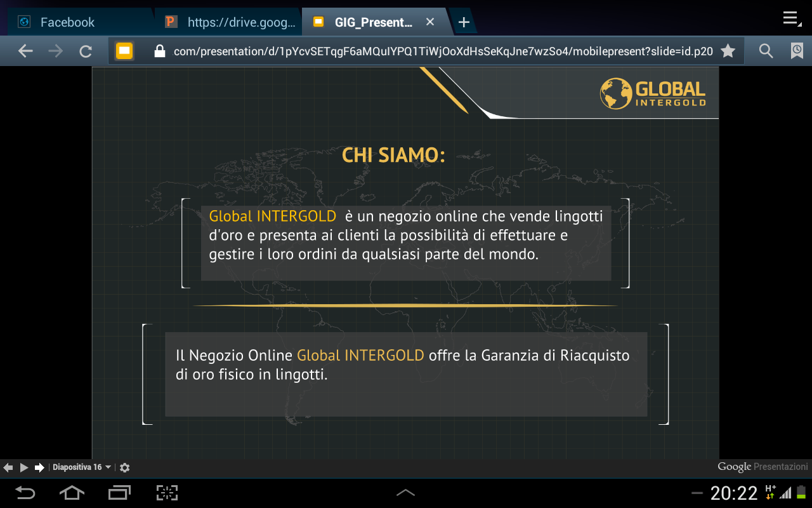This screenshot has width=812, height=508.
Task: Navigate forward in browser
Action: (56, 51)
